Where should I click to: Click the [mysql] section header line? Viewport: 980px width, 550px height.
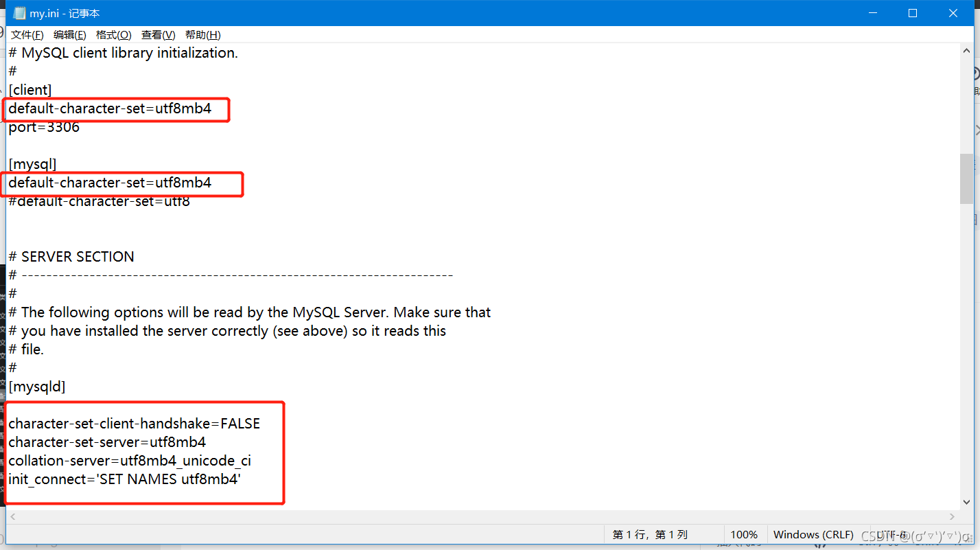pyautogui.click(x=32, y=164)
